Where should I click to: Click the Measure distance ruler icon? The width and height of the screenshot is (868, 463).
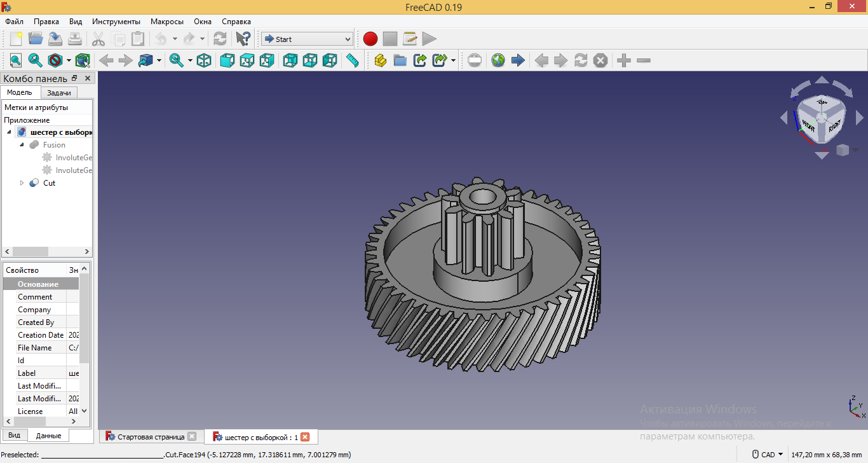pos(352,60)
